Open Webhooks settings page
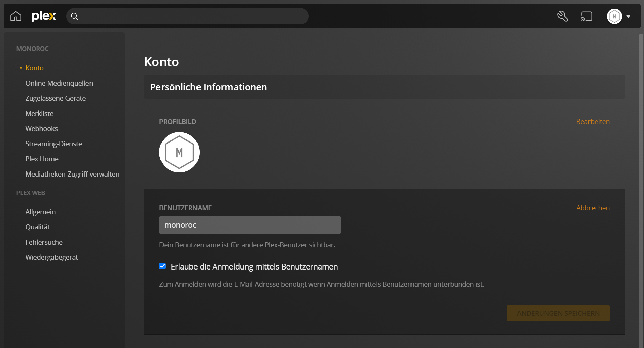This screenshot has width=644, height=348. click(42, 129)
